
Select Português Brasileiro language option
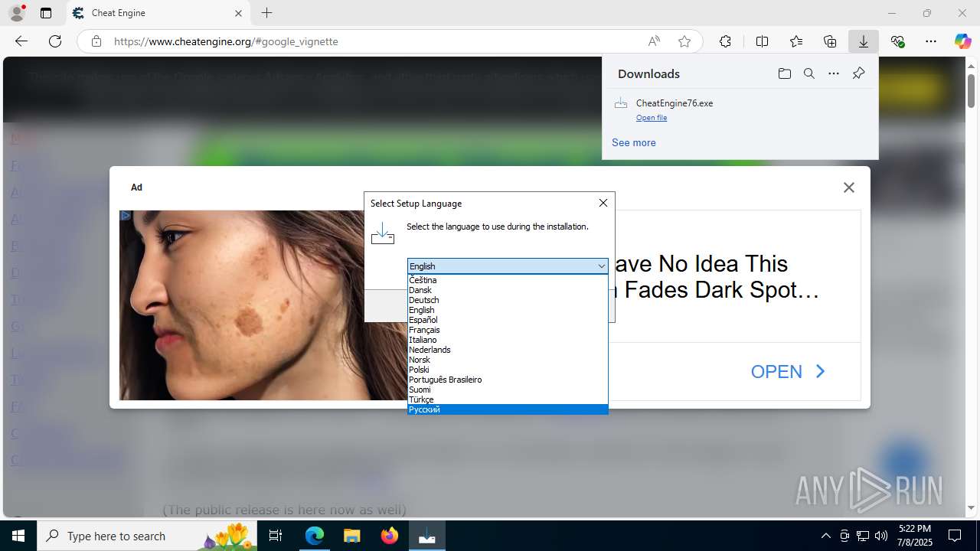coord(508,380)
